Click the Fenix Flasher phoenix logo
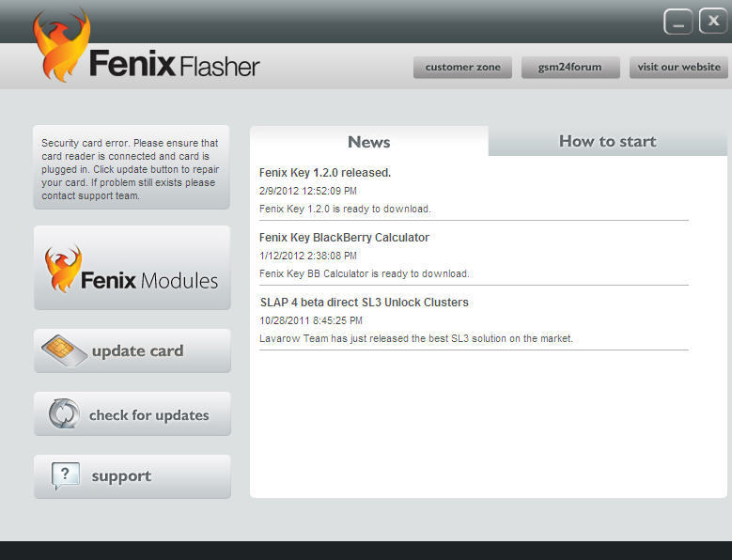 click(61, 45)
